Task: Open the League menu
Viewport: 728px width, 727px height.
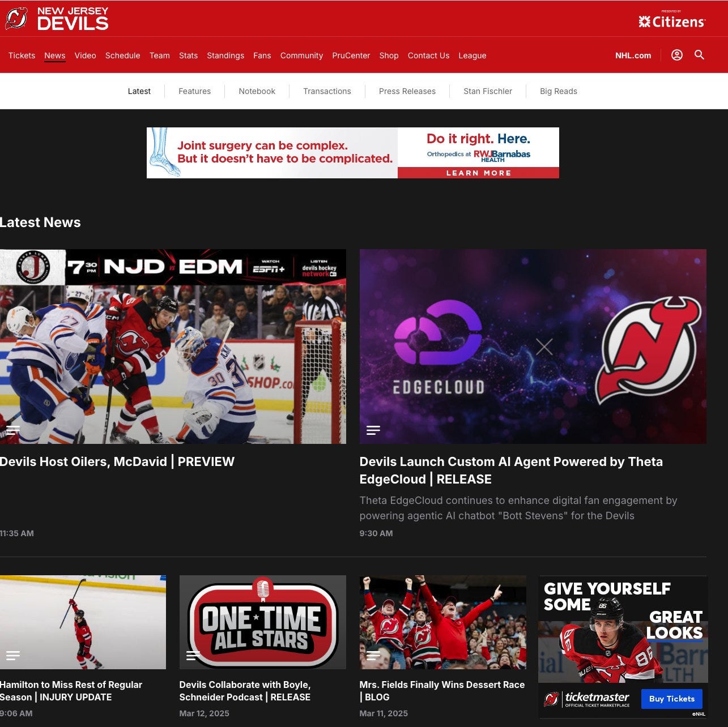Action: (472, 55)
